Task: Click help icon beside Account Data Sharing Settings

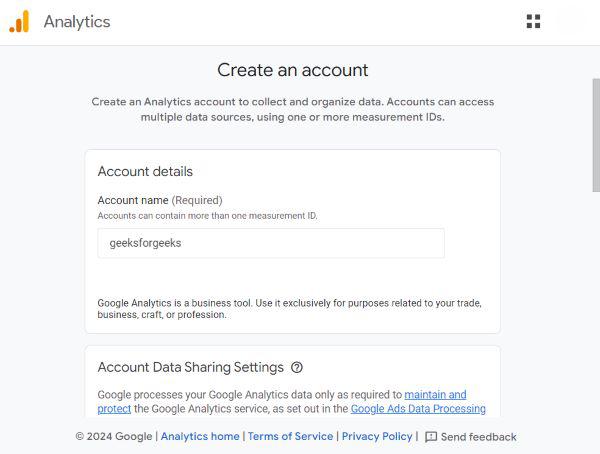Action: click(x=297, y=367)
